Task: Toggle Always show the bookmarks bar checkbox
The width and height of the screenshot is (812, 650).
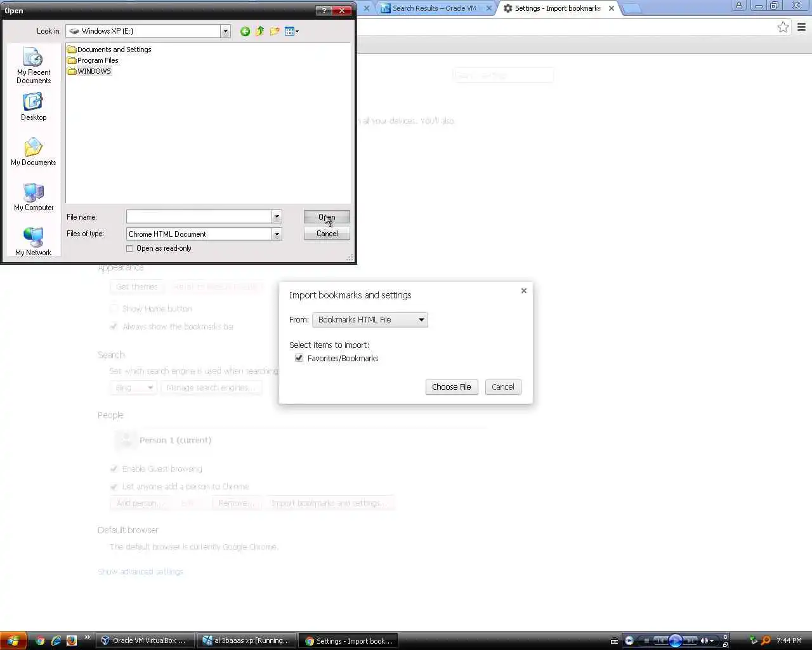Action: [114, 327]
